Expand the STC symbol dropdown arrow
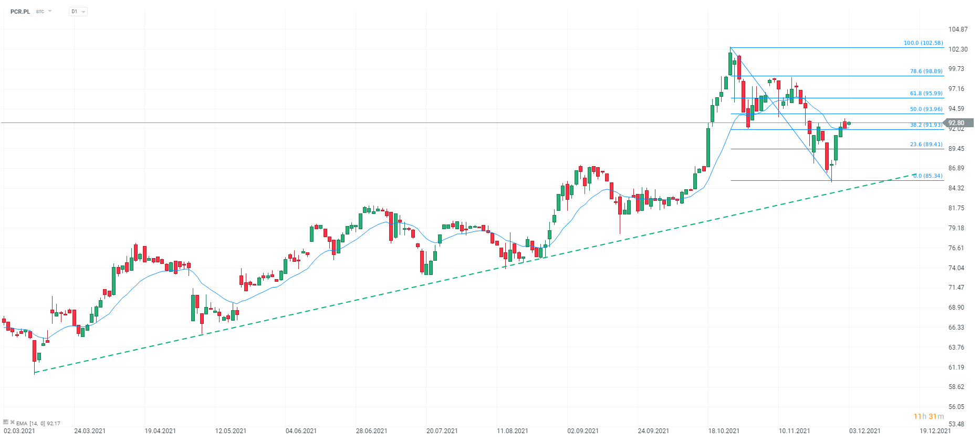 [x=50, y=11]
